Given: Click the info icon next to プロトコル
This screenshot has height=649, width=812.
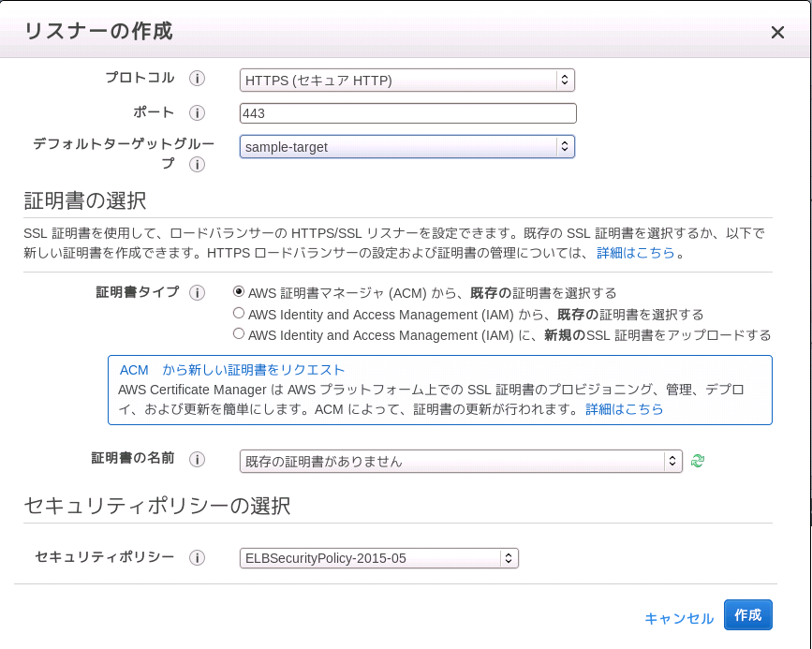Looking at the screenshot, I should (197, 79).
